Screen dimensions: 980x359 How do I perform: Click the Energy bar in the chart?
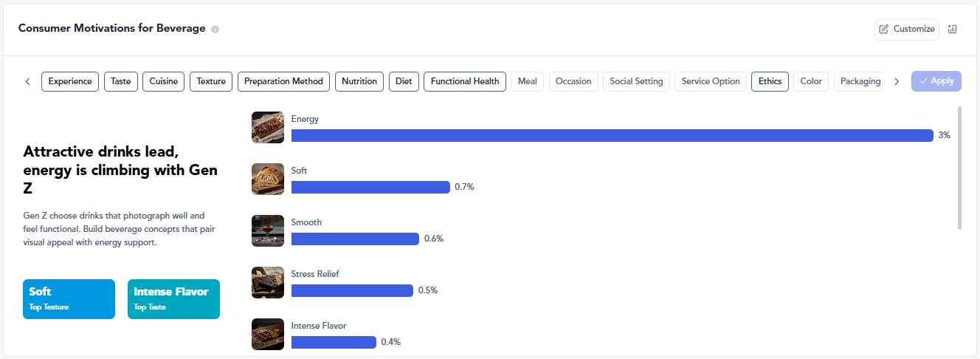click(x=612, y=135)
